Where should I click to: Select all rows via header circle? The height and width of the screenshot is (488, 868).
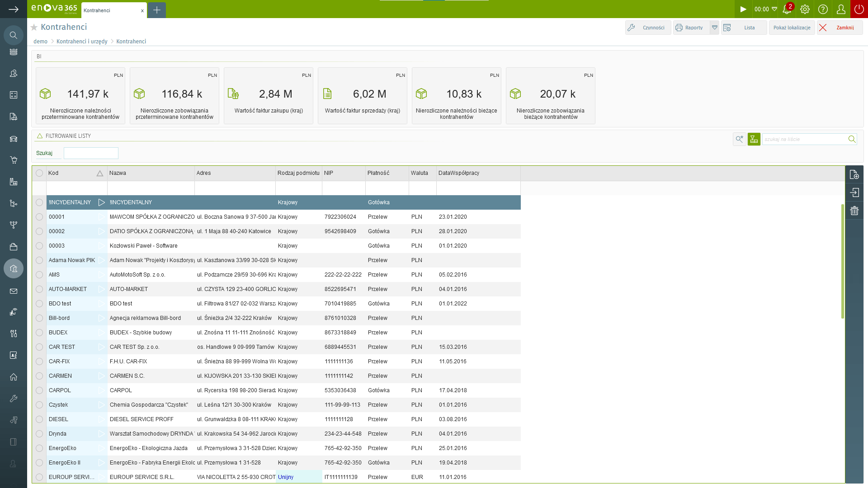click(39, 173)
